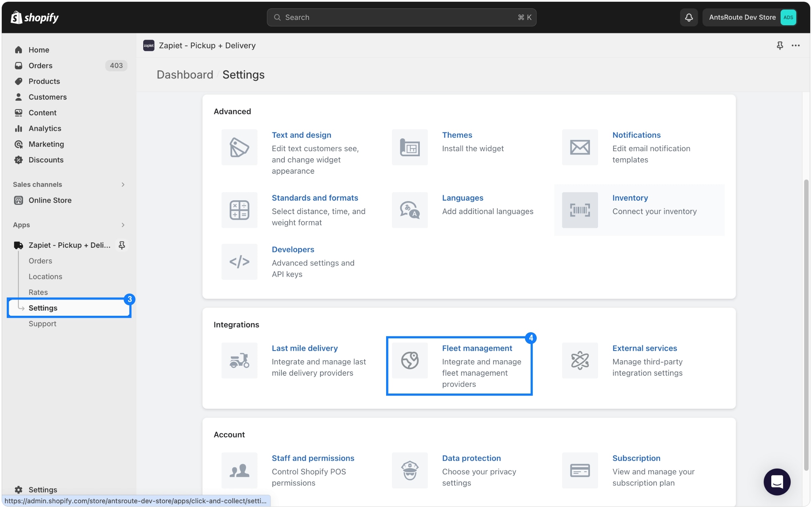This screenshot has height=509, width=812.
Task: Open Zapiet Rates sub-item
Action: (38, 292)
